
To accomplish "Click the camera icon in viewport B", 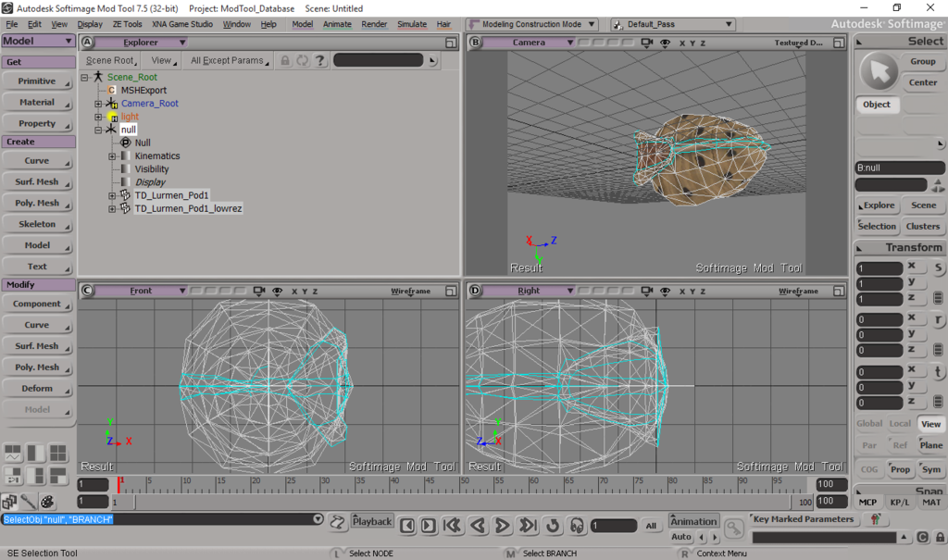I will point(647,43).
